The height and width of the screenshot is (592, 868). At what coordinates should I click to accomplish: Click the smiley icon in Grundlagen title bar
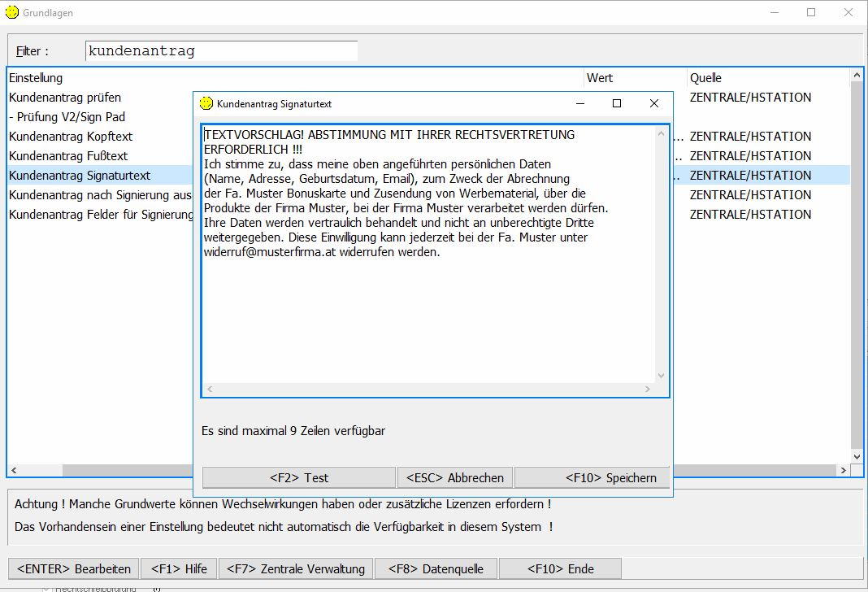[x=11, y=13]
